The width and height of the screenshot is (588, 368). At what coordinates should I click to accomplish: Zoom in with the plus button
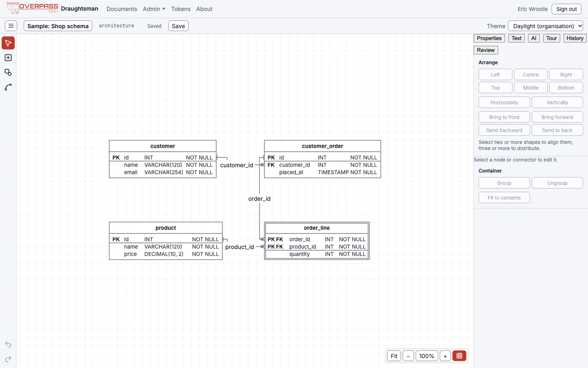pyautogui.click(x=445, y=356)
